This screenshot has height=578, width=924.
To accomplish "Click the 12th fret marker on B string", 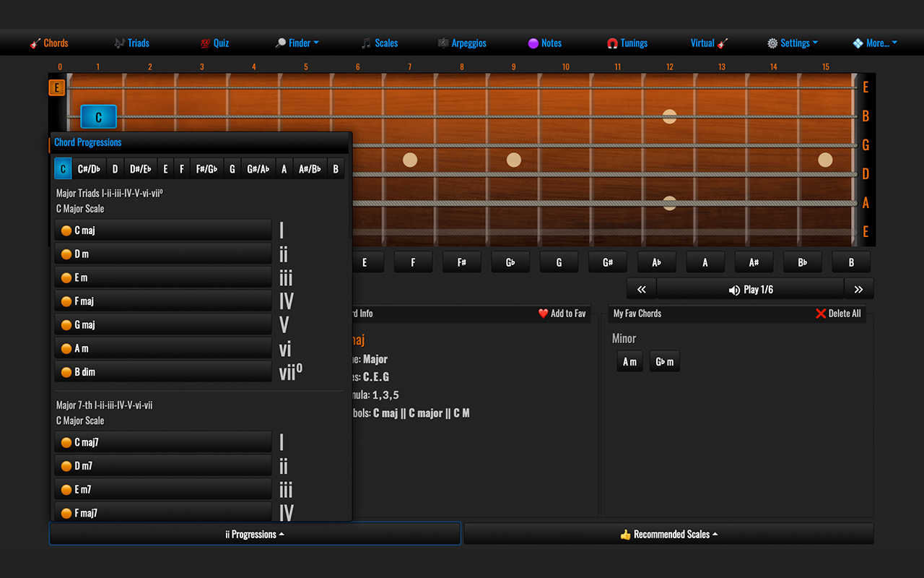I will pyautogui.click(x=669, y=116).
